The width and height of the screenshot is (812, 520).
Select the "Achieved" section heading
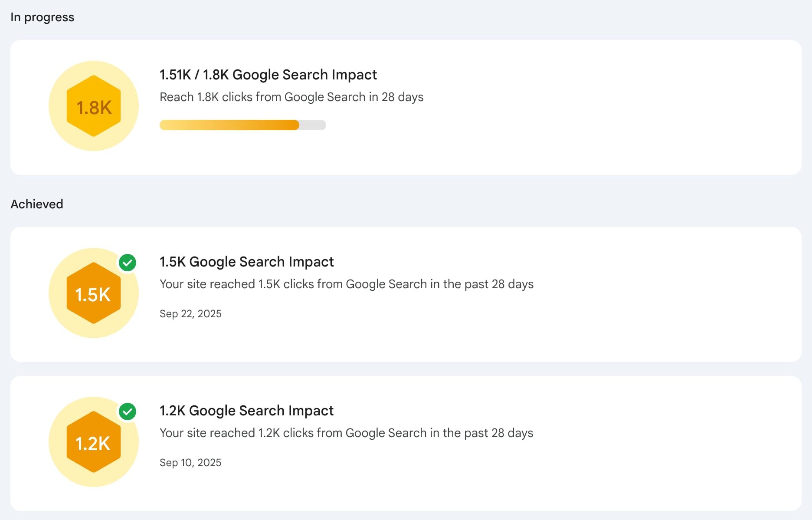37,204
